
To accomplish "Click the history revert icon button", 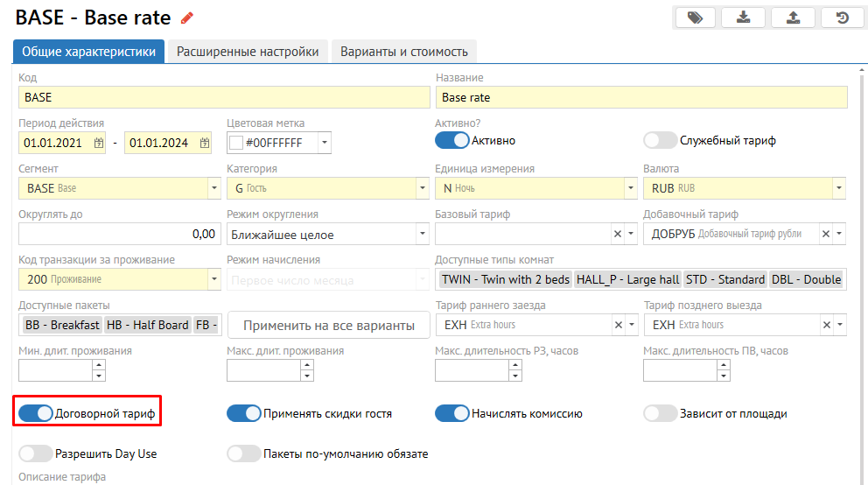I will point(842,18).
